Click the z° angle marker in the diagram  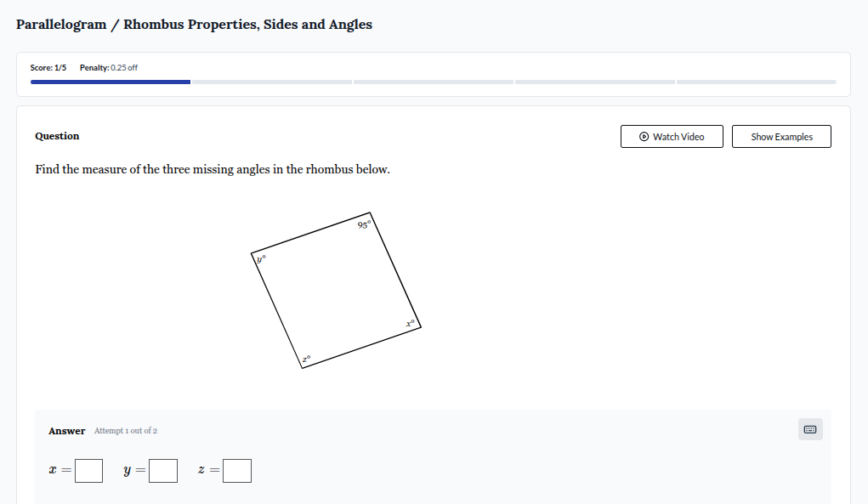pyautogui.click(x=306, y=357)
